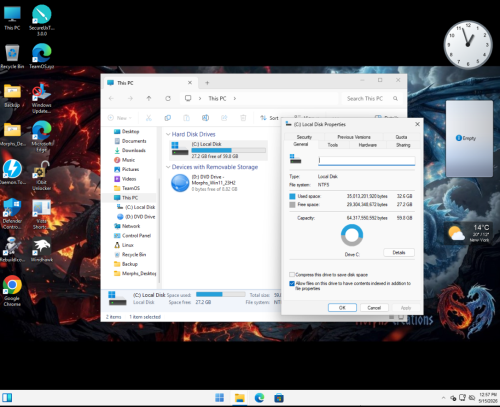Screen dimensions: 500x407
Task: Click the Delete trash icon in toolbar
Action: 243,118
